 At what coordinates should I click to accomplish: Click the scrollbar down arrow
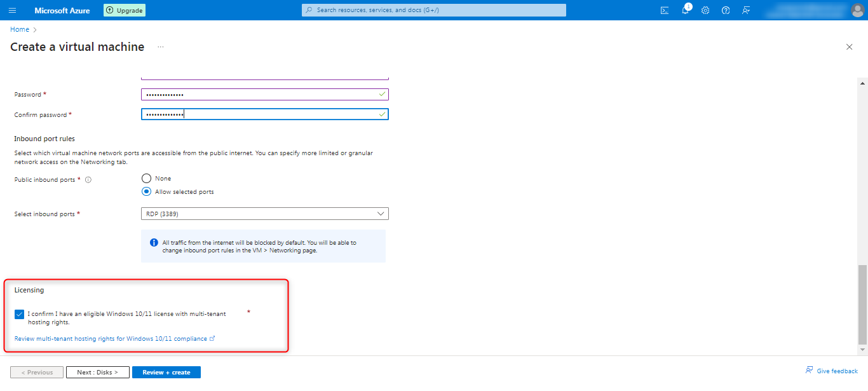(862, 349)
